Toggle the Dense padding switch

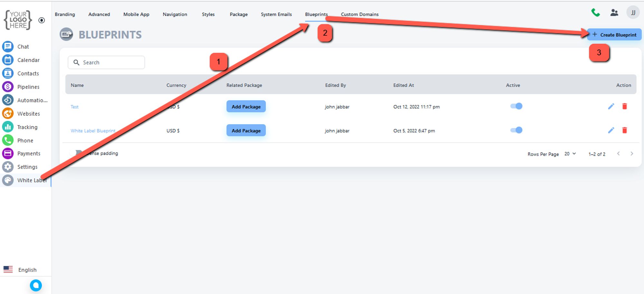point(76,153)
